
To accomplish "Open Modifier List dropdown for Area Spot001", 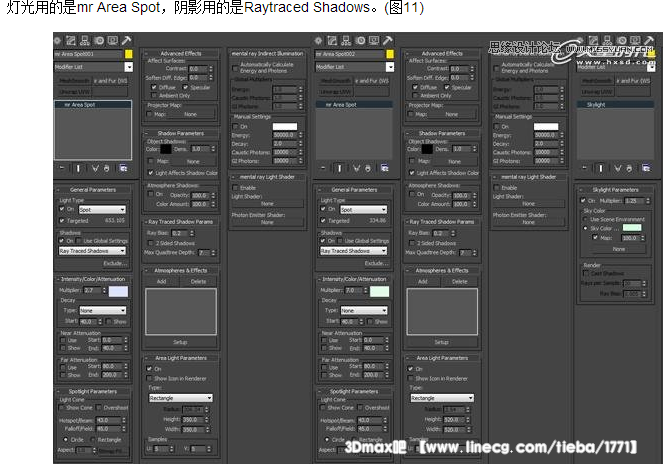I will [x=129, y=67].
